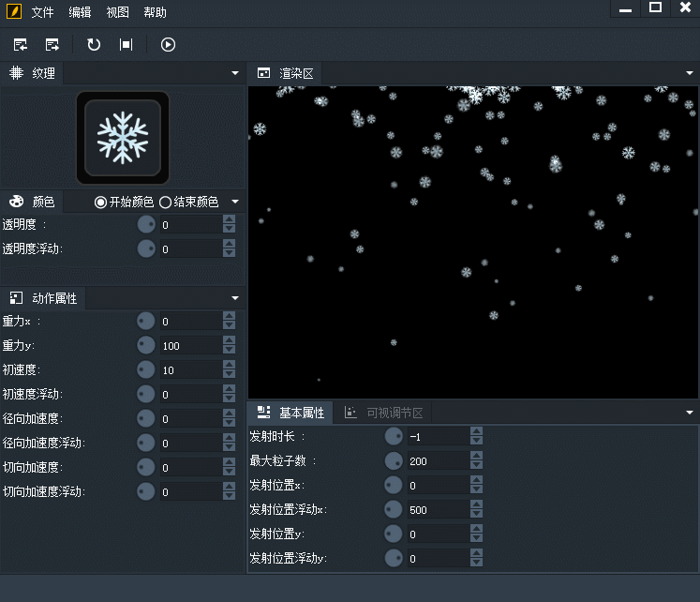700x602 pixels.
Task: Increase 径向加速度 with the up stepper
Action: tap(229, 414)
